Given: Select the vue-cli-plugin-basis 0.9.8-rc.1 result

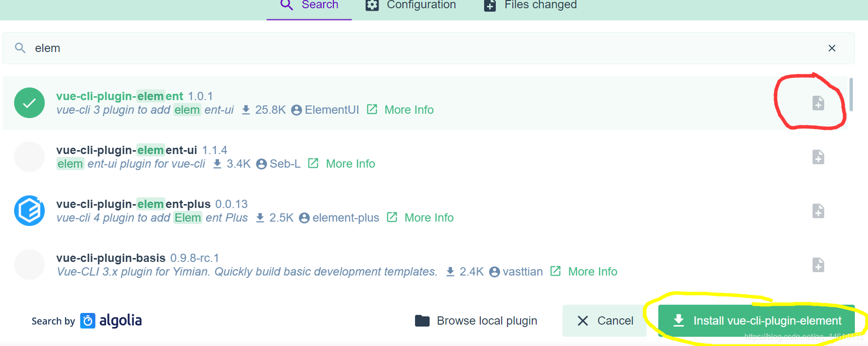Looking at the screenshot, I should pos(425,264).
